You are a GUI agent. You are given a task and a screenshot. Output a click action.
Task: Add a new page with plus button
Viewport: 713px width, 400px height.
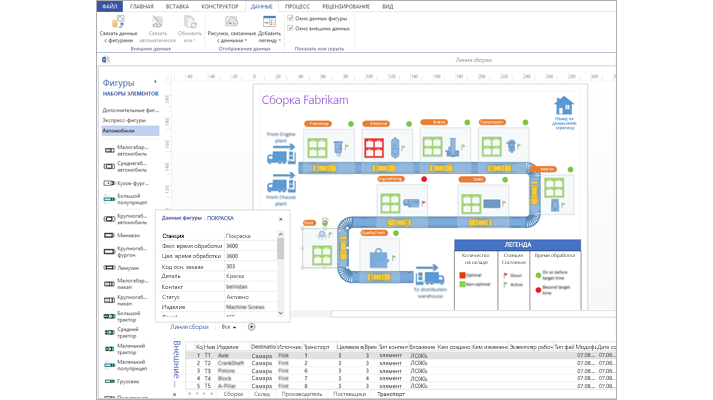pyautogui.click(x=251, y=327)
